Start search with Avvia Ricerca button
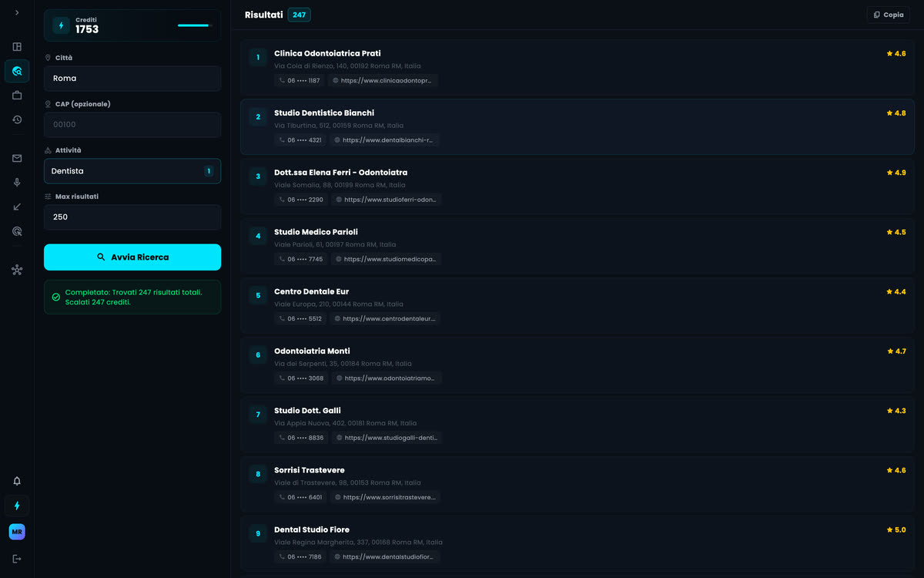Image resolution: width=924 pixels, height=578 pixels. click(x=132, y=257)
